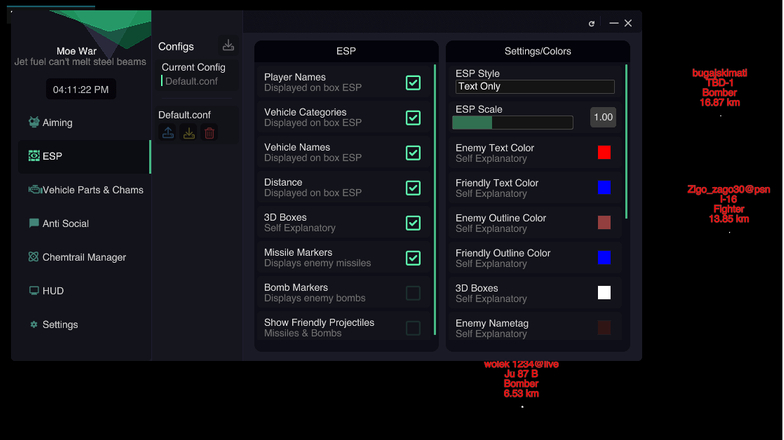This screenshot has height=440, width=784.
Task: Disable the 3D Boxes checkbox
Action: (413, 223)
